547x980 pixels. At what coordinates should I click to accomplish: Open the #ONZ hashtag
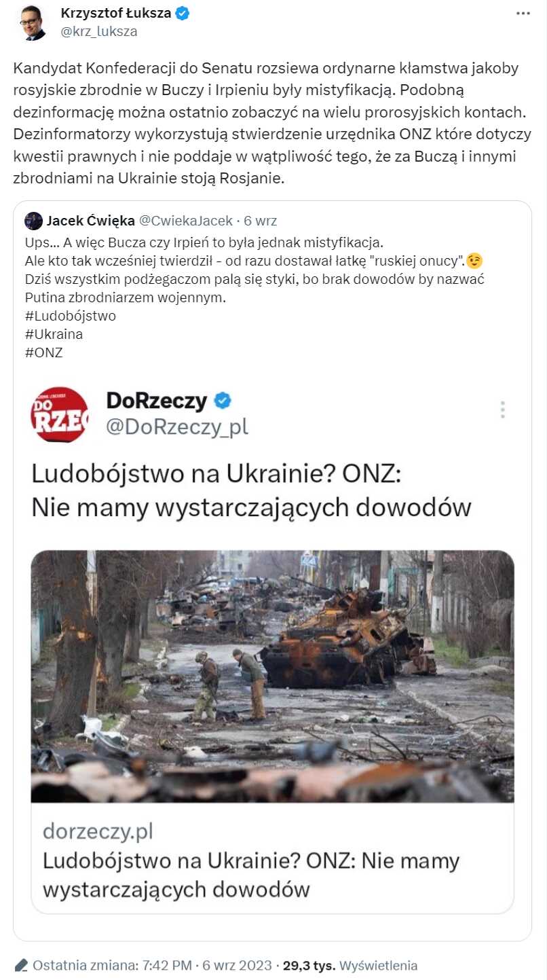(43, 352)
